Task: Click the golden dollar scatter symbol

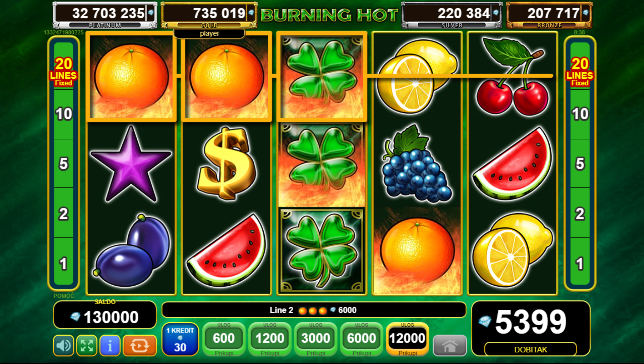Action: (x=227, y=164)
